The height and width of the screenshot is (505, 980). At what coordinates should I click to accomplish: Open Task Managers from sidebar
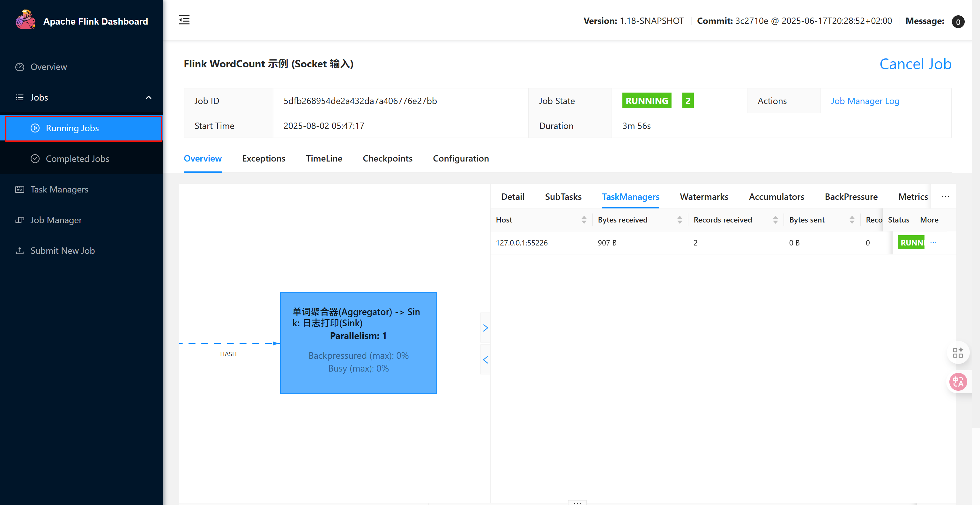pos(59,190)
